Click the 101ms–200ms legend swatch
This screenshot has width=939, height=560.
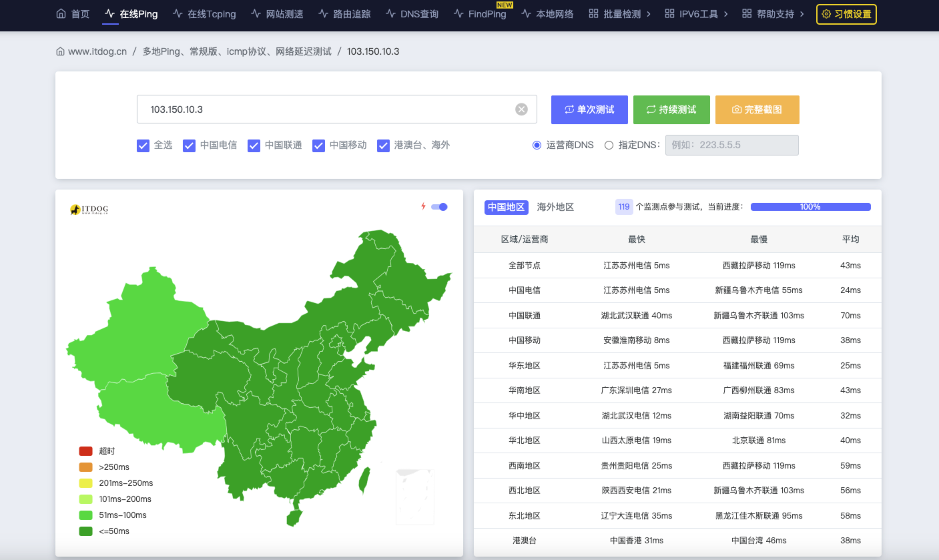85,499
